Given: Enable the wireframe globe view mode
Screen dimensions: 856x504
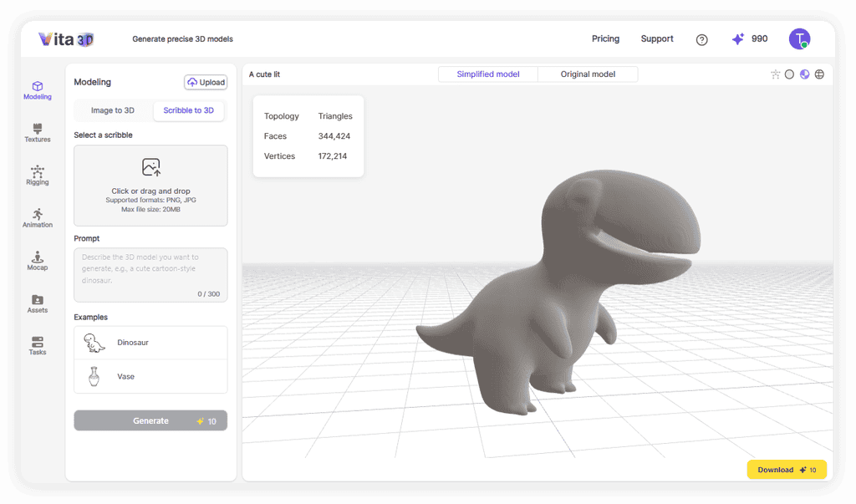Looking at the screenshot, I should click(819, 74).
